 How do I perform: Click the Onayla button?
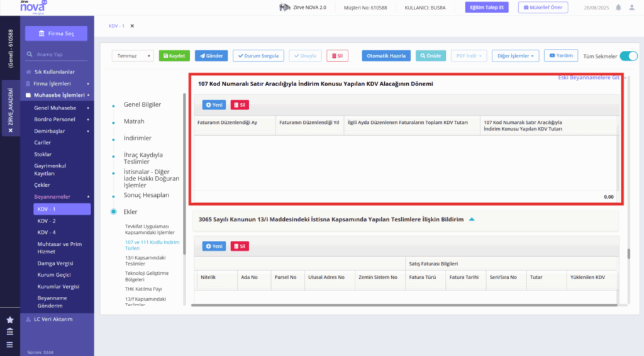[305, 56]
